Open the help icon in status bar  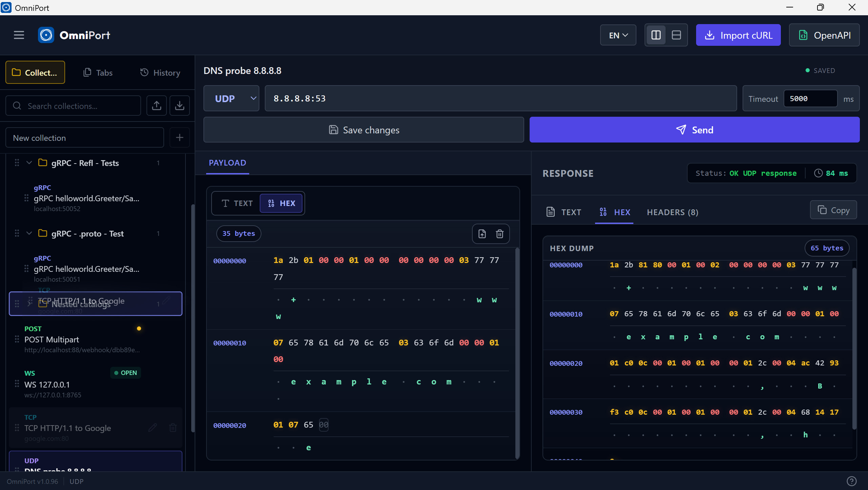(851, 481)
